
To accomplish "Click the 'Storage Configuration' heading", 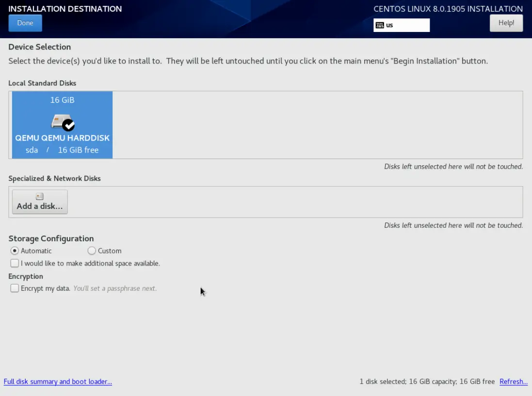I will click(51, 238).
